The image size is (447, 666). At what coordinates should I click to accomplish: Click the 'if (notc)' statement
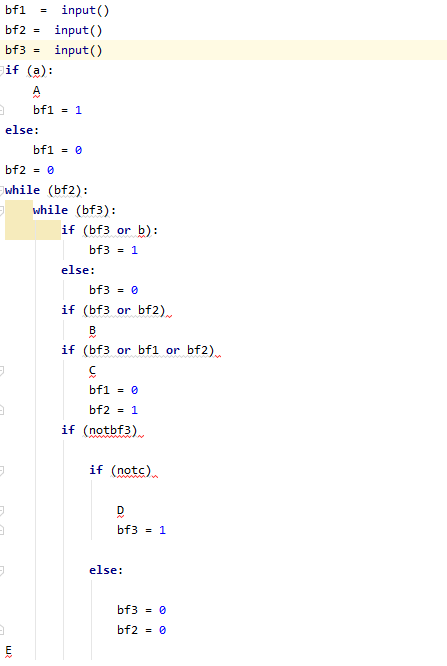click(120, 470)
